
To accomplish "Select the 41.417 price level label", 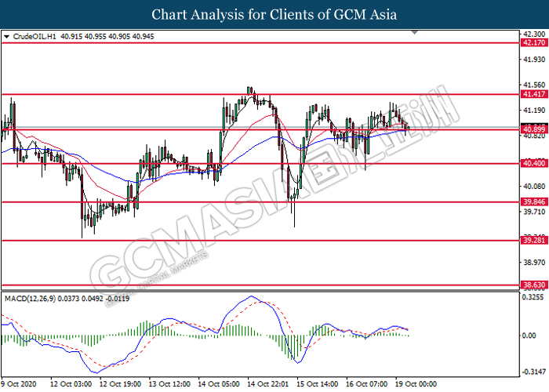I will click(x=534, y=94).
